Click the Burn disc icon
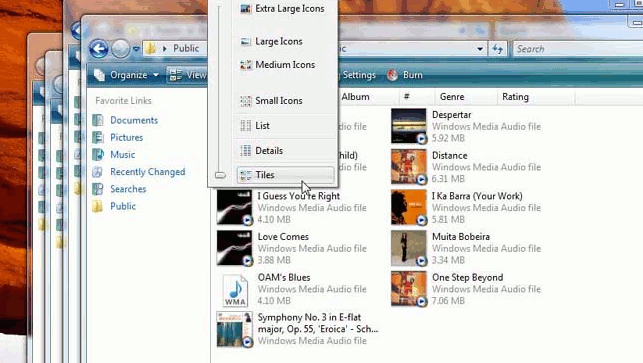The height and width of the screenshot is (363, 643). click(x=392, y=75)
